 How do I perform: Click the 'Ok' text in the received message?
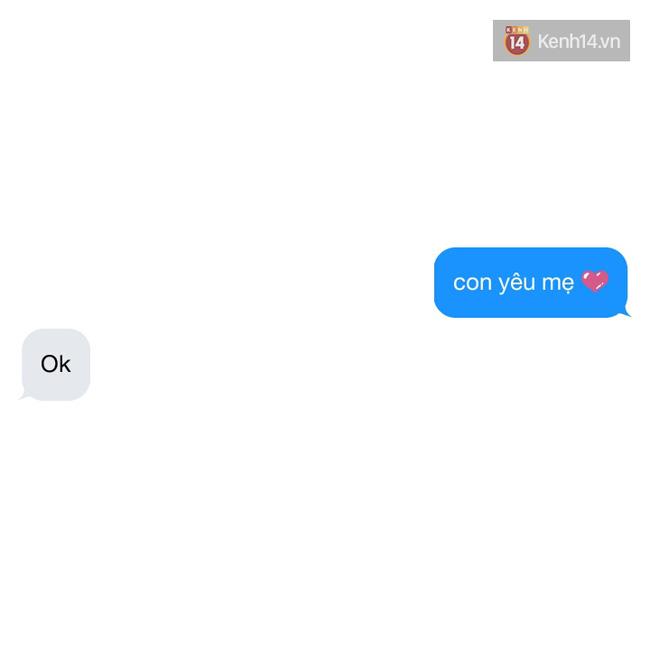pyautogui.click(x=56, y=364)
